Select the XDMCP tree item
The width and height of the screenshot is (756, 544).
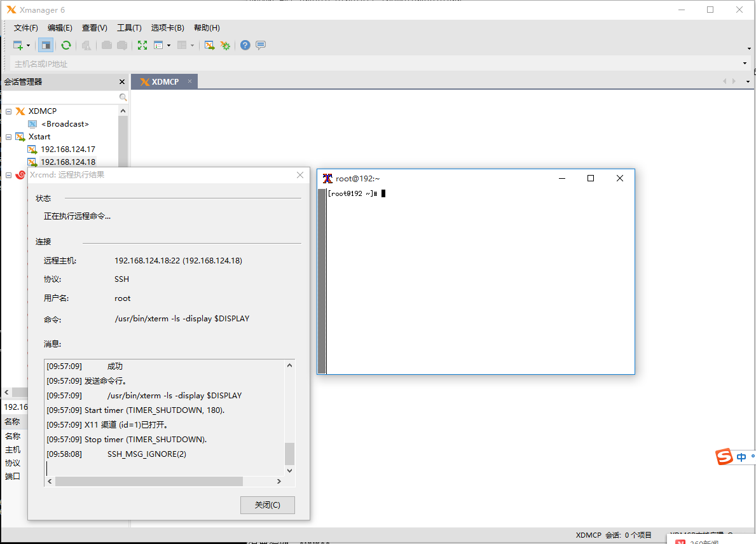(43, 111)
